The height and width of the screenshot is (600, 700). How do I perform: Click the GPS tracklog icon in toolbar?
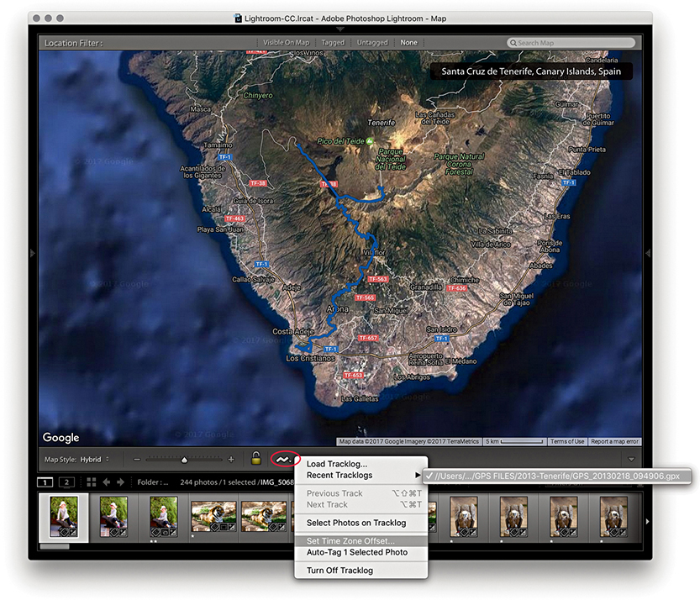tap(285, 459)
